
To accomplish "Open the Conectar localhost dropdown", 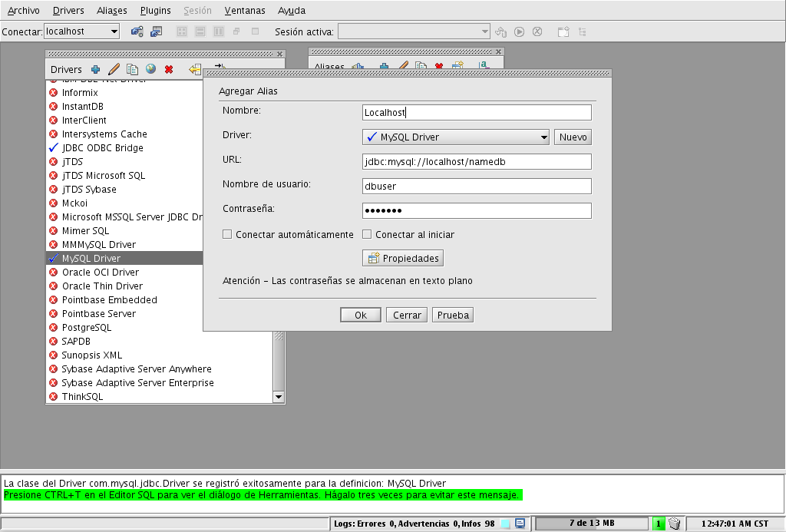I will tap(114, 31).
